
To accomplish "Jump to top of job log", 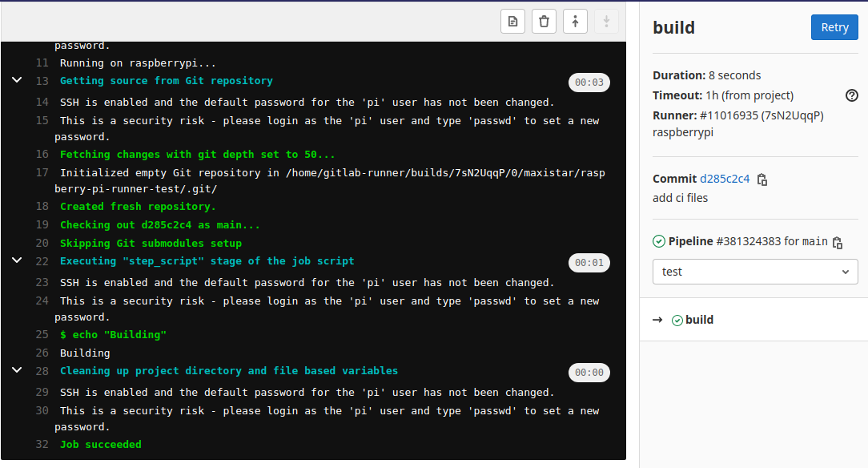I will pos(575,22).
